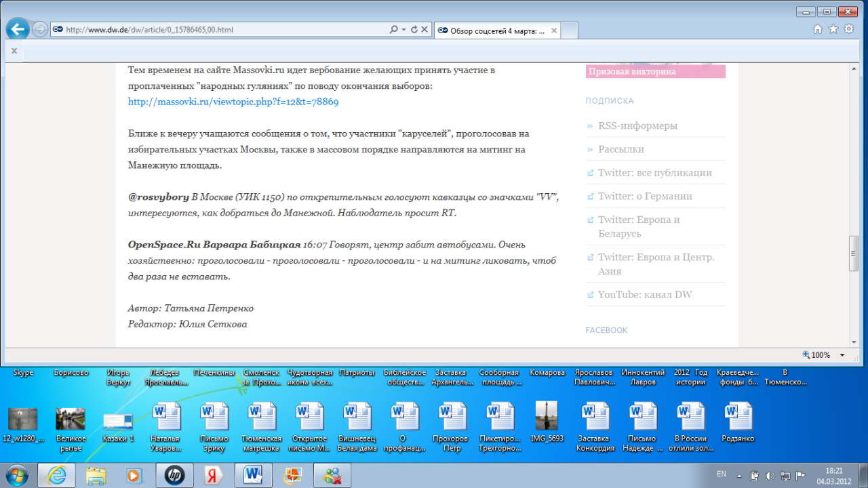
Task: Open the Yandex taskbar icon
Action: [214, 475]
